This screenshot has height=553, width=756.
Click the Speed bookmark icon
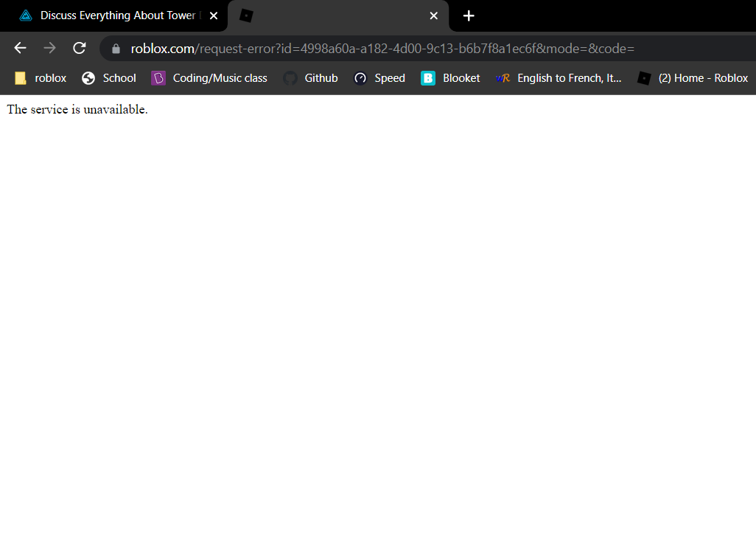360,77
